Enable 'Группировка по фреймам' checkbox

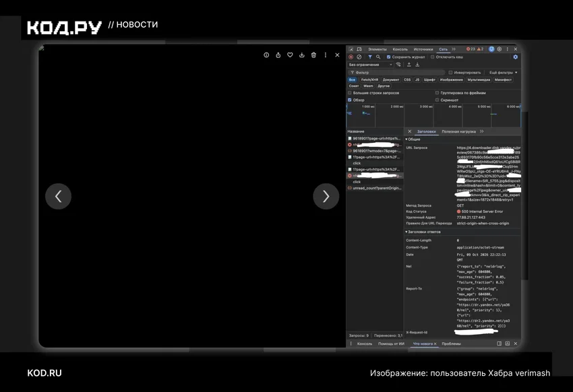click(x=437, y=93)
